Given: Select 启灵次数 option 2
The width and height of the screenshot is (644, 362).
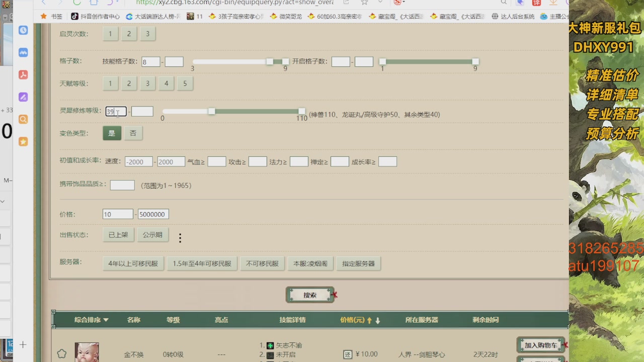Looking at the screenshot, I should [x=129, y=34].
